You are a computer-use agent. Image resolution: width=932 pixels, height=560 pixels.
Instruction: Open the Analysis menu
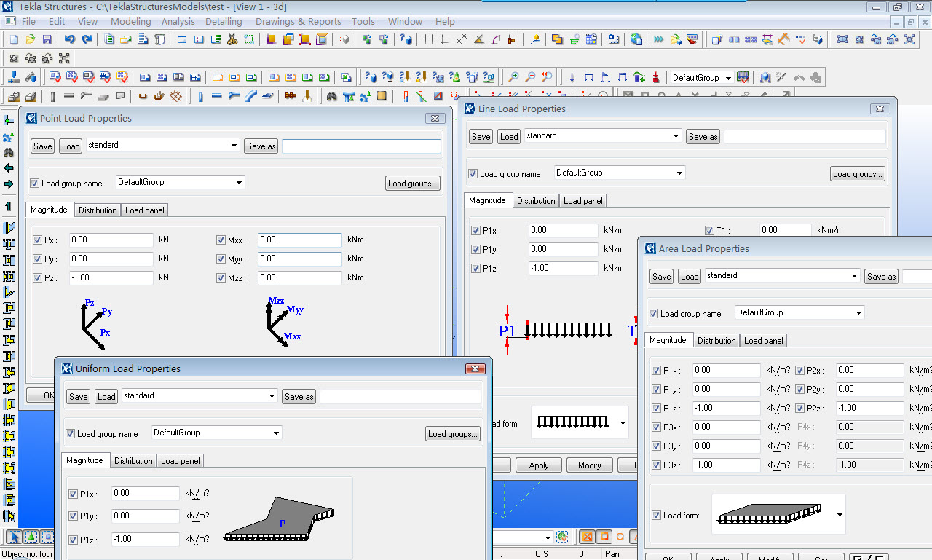(178, 21)
